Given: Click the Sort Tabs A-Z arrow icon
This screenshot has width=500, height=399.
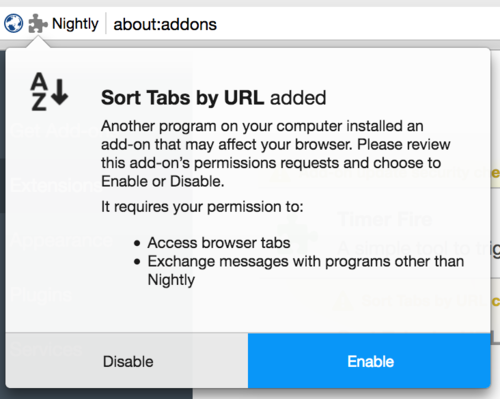Looking at the screenshot, I should [x=49, y=92].
